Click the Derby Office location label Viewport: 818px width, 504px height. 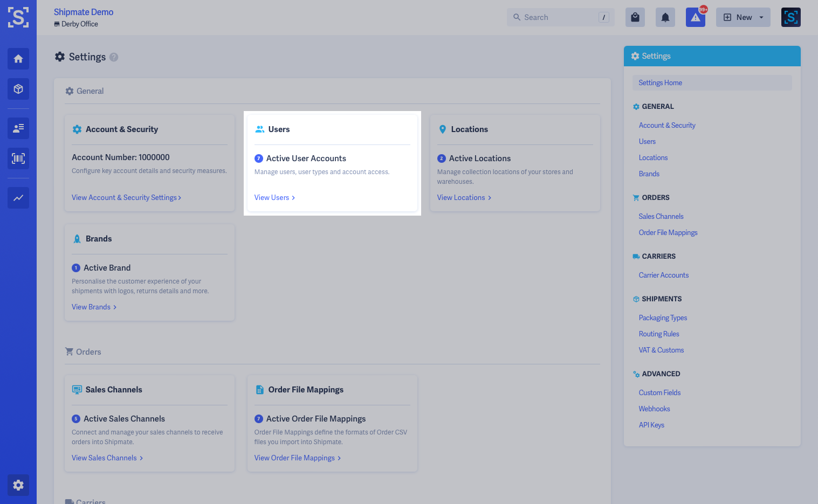click(76, 24)
